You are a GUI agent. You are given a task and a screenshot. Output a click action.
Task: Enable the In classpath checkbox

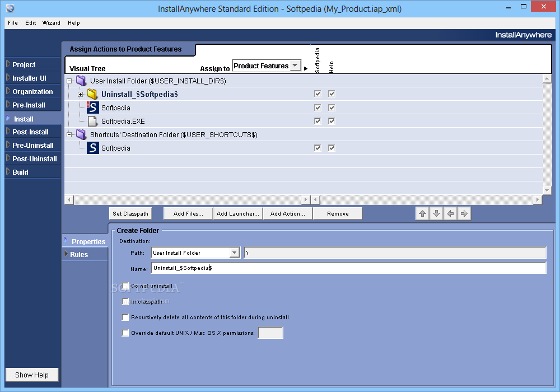coord(125,302)
